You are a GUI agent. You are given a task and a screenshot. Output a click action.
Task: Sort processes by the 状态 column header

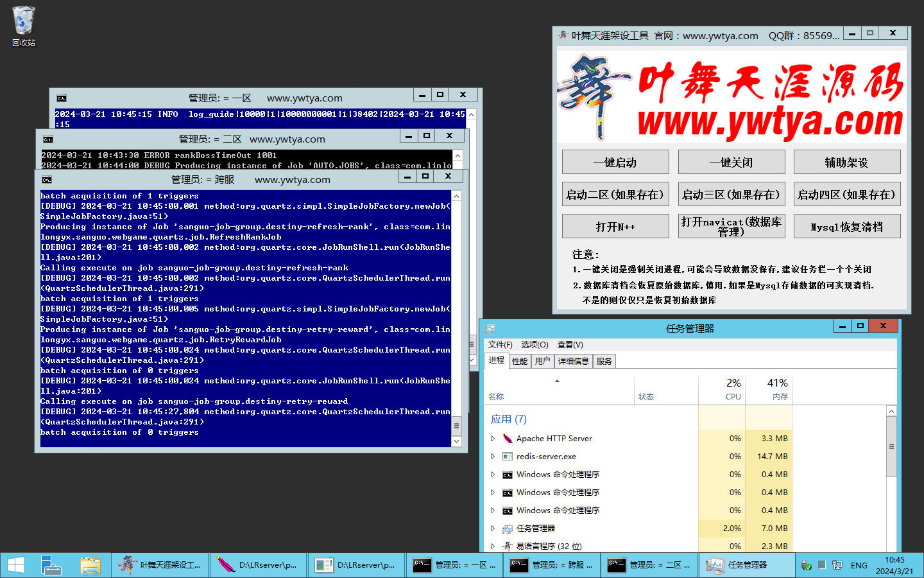[666, 389]
